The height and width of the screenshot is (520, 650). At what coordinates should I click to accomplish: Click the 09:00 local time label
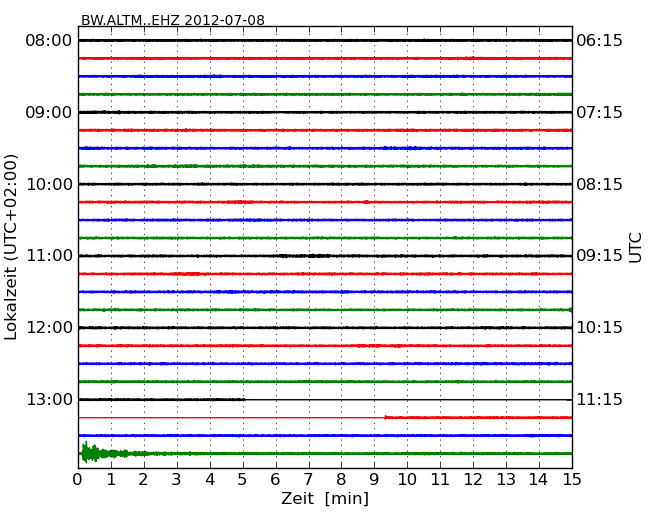pyautogui.click(x=49, y=112)
